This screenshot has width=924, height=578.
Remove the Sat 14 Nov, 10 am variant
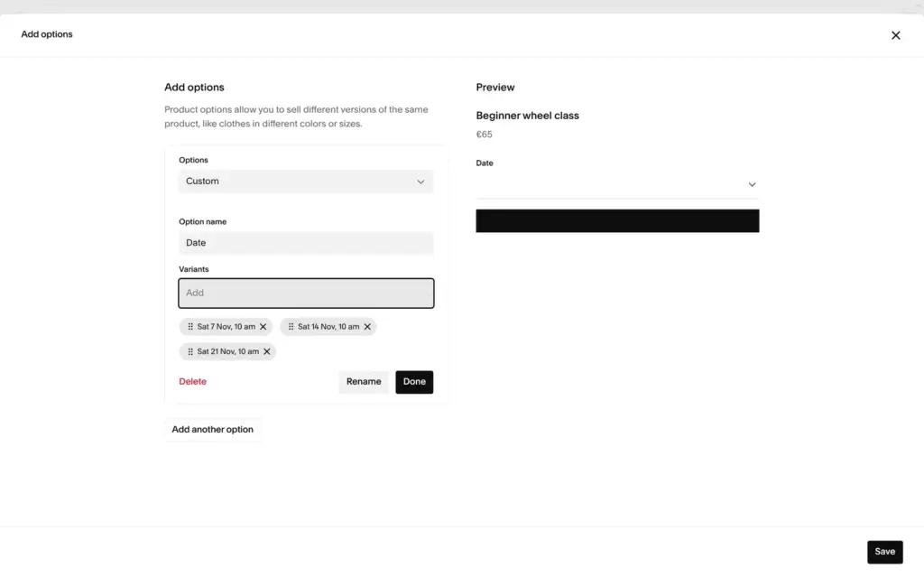[367, 327]
